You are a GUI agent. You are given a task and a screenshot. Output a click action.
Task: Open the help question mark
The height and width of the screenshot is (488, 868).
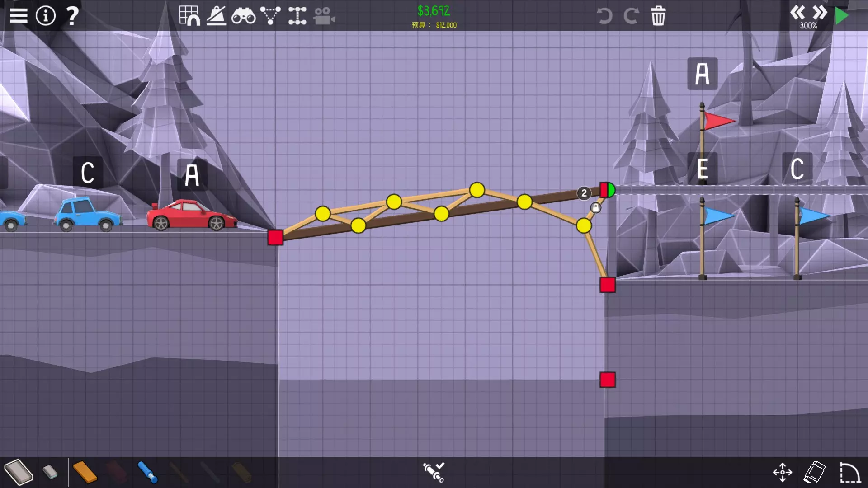point(72,16)
